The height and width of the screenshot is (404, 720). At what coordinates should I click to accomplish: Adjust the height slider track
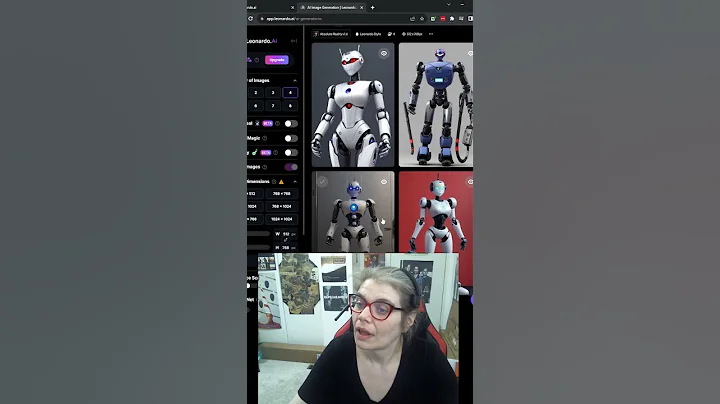coord(259,247)
